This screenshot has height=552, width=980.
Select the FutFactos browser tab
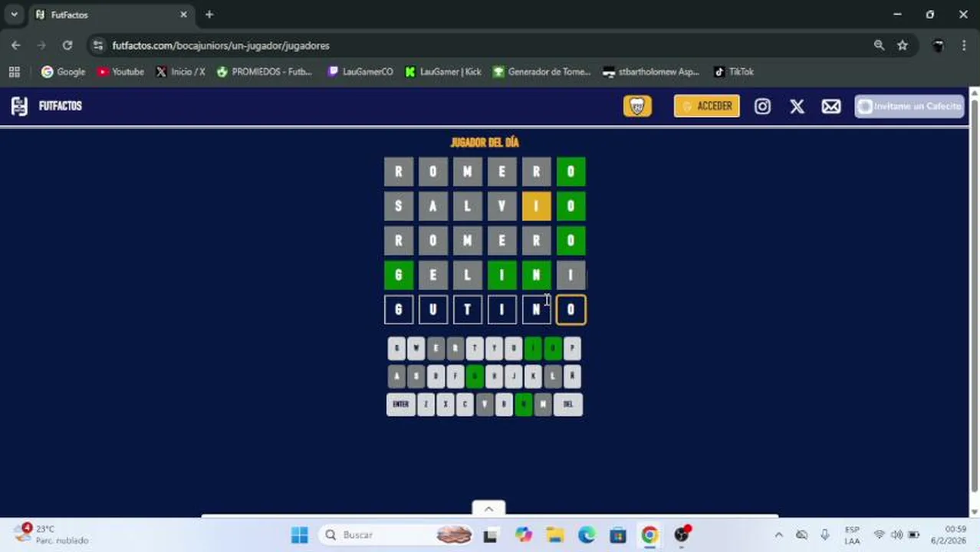pyautogui.click(x=111, y=15)
